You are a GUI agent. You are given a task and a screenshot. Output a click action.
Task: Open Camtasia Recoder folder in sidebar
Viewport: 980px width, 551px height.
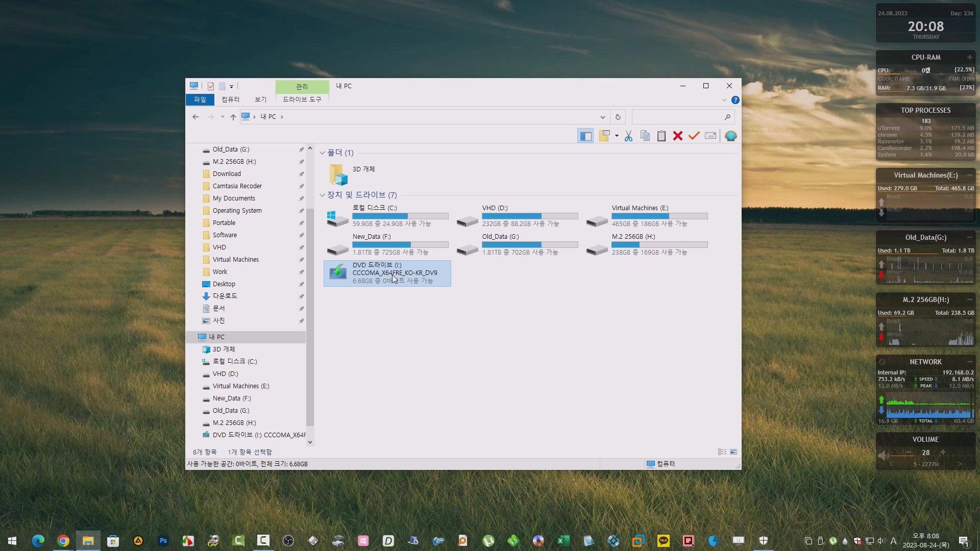[x=237, y=186]
